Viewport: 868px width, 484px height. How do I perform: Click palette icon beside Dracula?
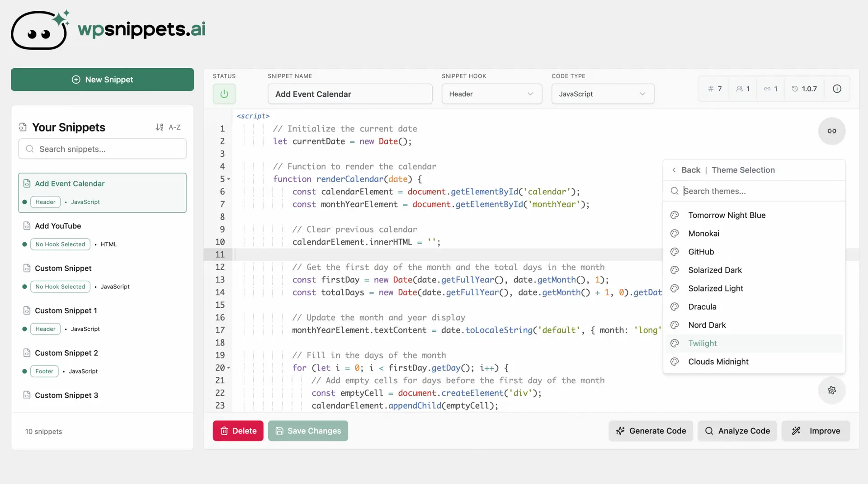point(675,306)
